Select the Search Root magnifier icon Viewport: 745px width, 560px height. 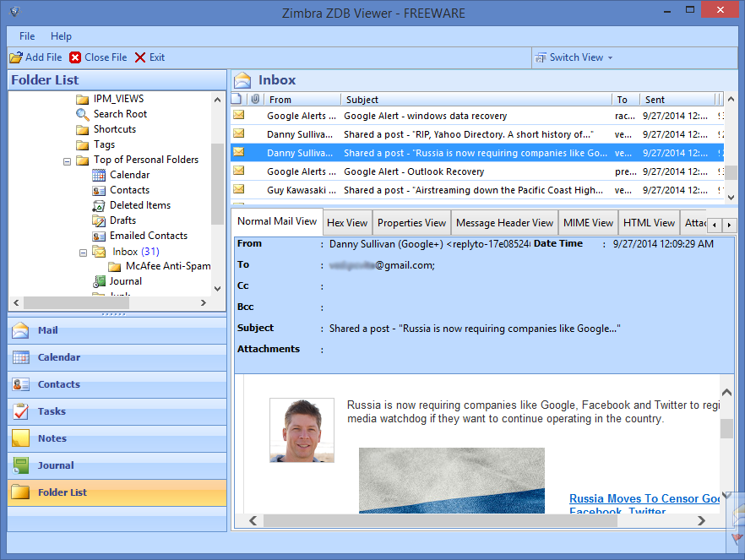coord(83,114)
